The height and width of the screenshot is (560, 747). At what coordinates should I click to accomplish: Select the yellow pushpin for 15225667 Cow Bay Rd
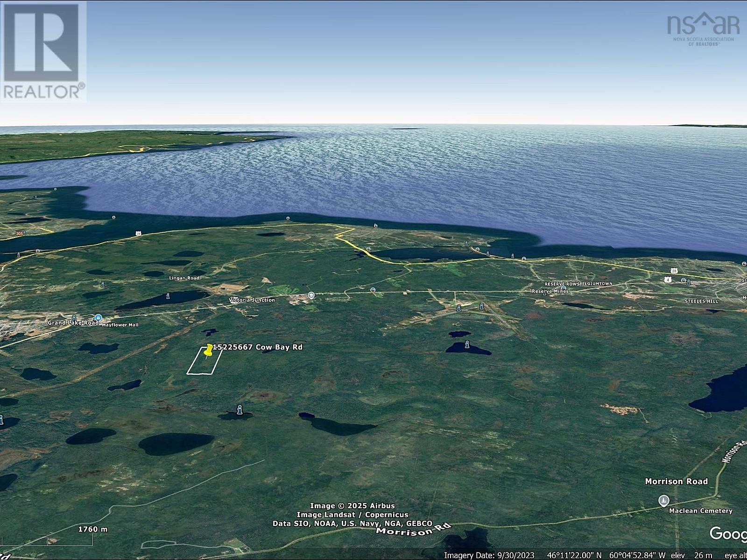tap(208, 351)
